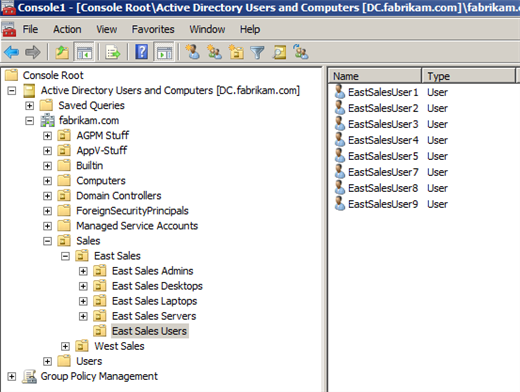Viewport: 520px width, 392px height.
Task: Click the East Sales Users OU icon
Action: (x=100, y=331)
